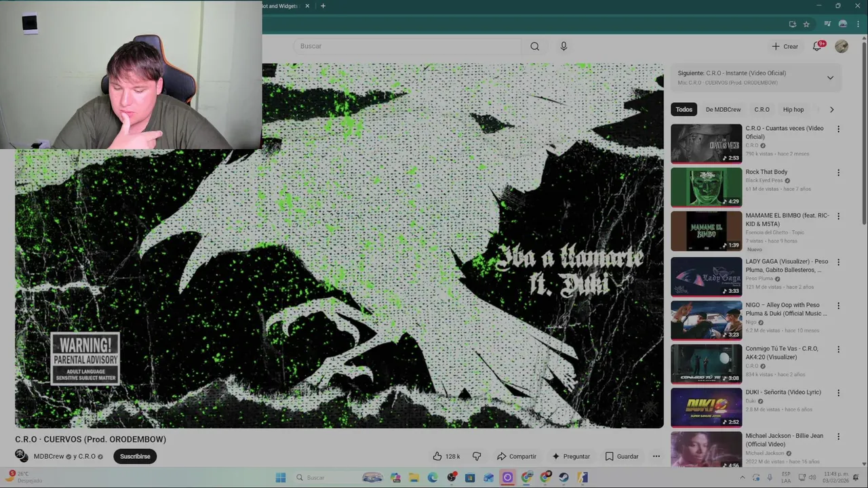This screenshot has height=488, width=868.
Task: Open Steam from taskbar
Action: 564,477
